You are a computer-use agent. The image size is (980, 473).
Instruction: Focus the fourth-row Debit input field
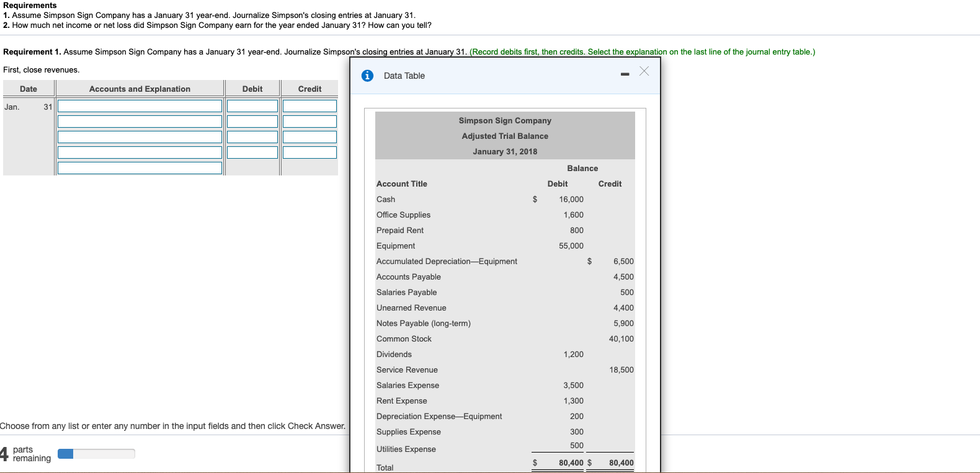click(x=252, y=153)
